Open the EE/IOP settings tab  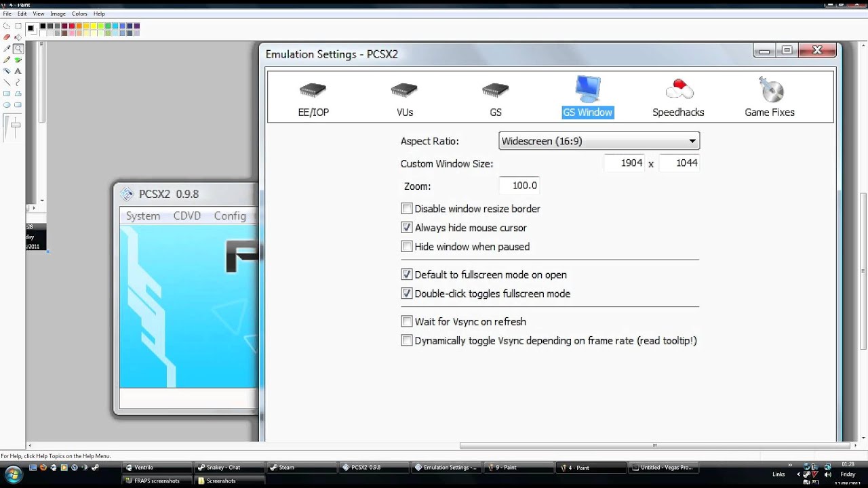tap(313, 99)
